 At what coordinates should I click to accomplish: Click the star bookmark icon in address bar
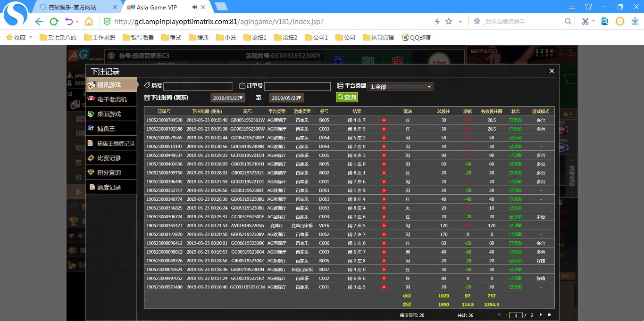[449, 22]
